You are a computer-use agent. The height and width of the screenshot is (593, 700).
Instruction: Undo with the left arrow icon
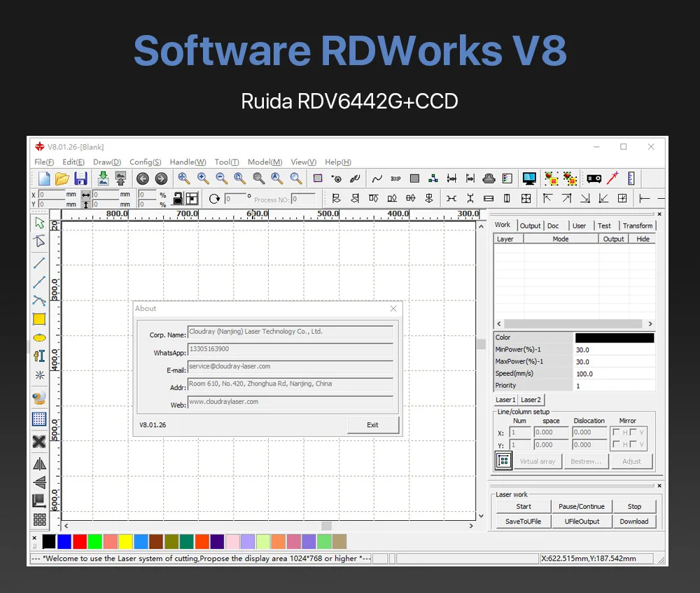pyautogui.click(x=142, y=179)
